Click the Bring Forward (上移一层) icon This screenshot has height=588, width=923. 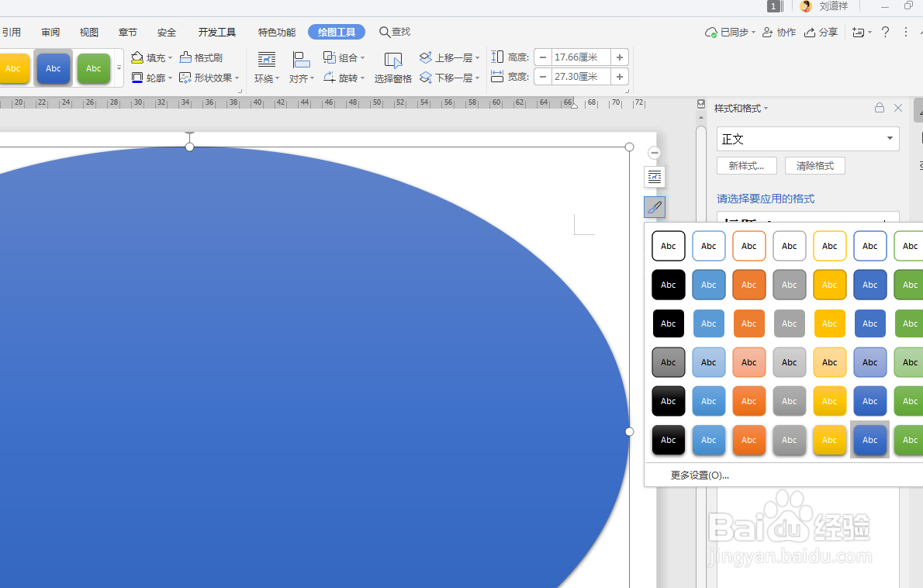click(x=426, y=57)
